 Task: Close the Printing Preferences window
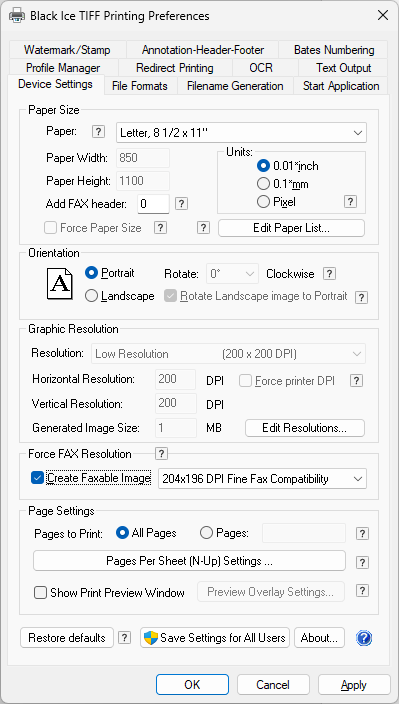[383, 16]
